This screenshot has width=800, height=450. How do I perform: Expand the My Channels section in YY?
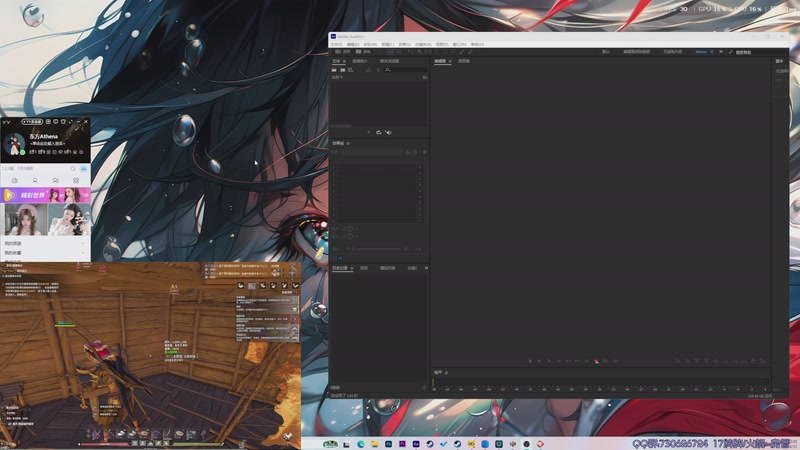45,244
